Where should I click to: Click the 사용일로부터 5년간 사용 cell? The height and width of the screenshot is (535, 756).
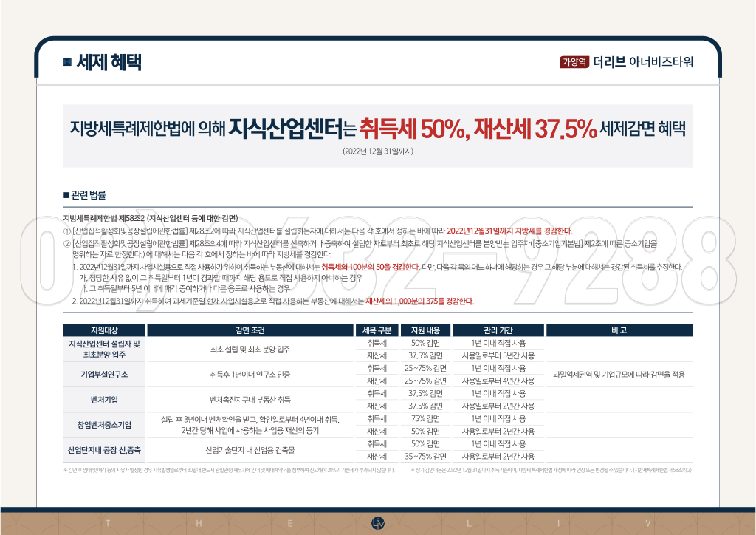point(498,356)
